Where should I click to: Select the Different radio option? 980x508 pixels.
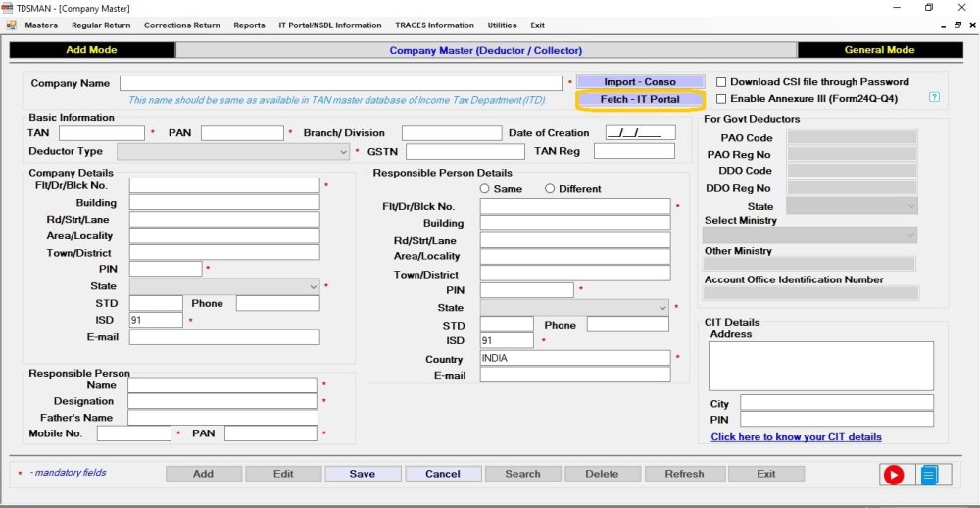pos(550,189)
